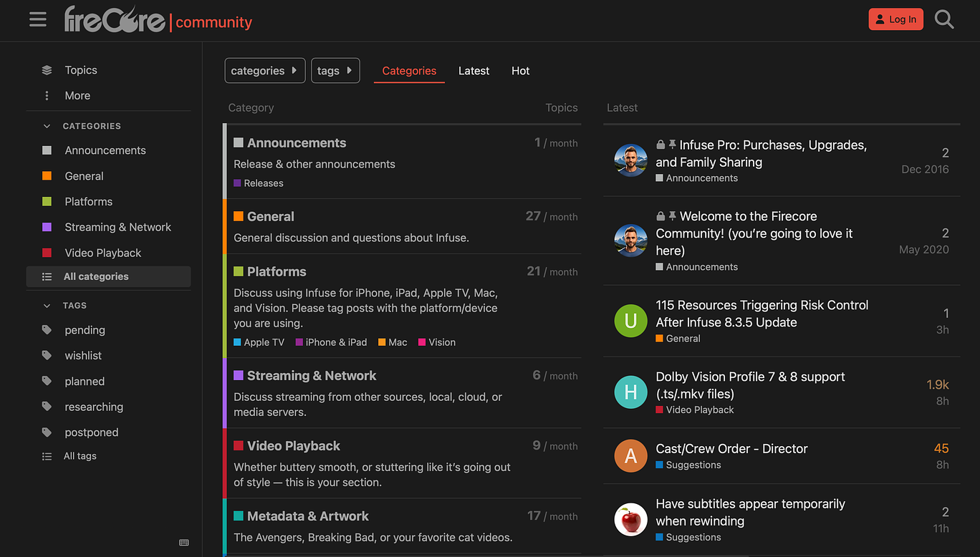Click avatar beside Infuse Pro topic

point(630,160)
